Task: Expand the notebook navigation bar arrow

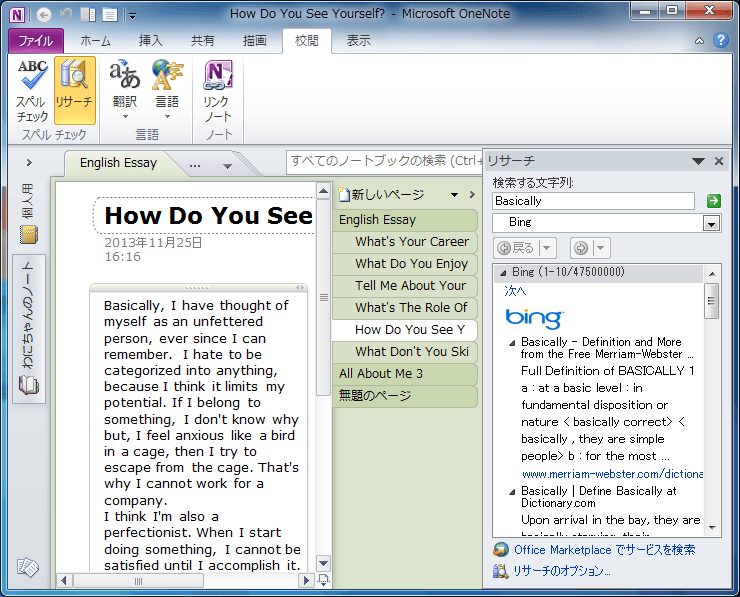Action: [x=29, y=163]
